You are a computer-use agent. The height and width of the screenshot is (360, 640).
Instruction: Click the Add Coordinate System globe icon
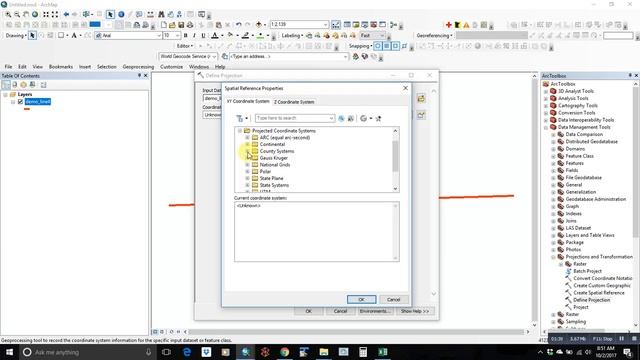(363, 118)
